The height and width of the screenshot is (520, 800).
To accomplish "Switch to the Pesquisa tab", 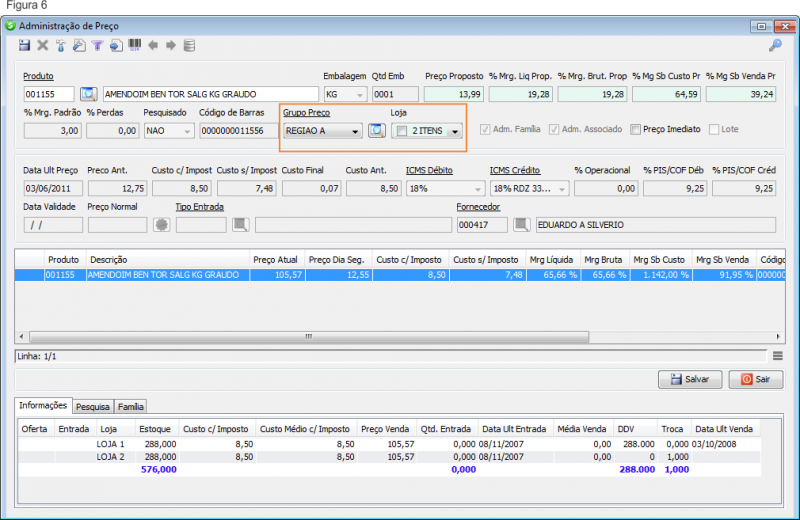I will [93, 407].
